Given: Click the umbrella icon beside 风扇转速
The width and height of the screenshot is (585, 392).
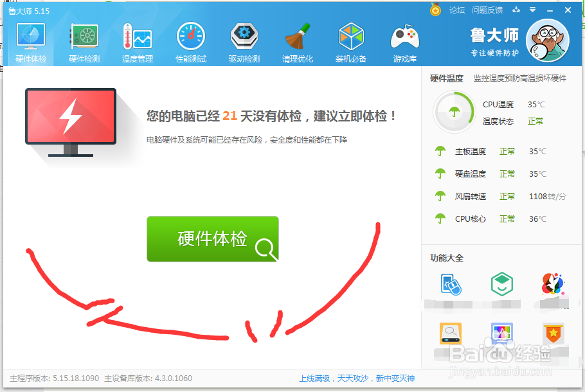Looking at the screenshot, I should point(440,196).
